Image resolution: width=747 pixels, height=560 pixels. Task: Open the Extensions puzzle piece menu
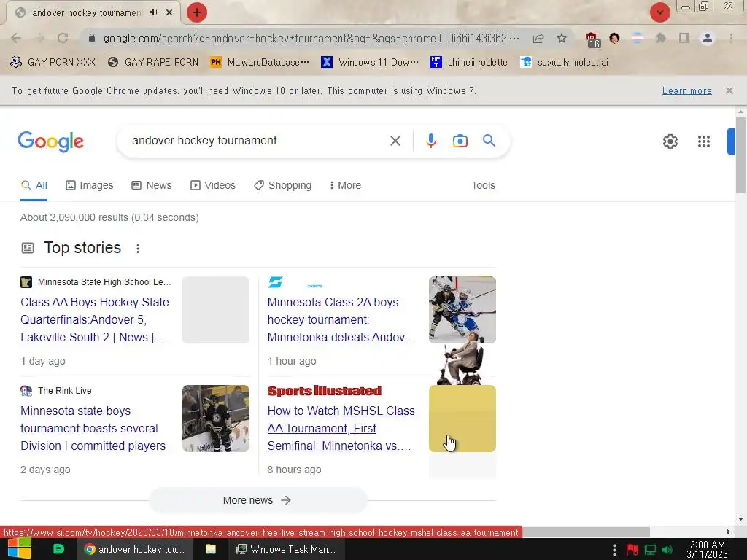[x=660, y=38]
